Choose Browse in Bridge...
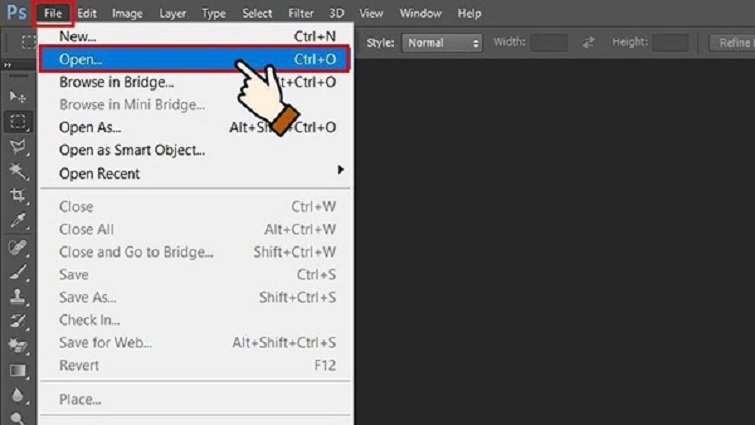 tap(195, 82)
